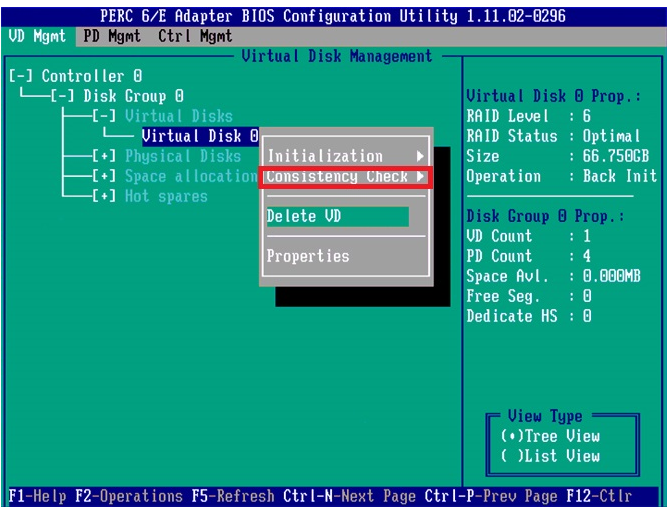The height and width of the screenshot is (509, 667).
Task: Select the List View radio option
Action: coord(550,456)
